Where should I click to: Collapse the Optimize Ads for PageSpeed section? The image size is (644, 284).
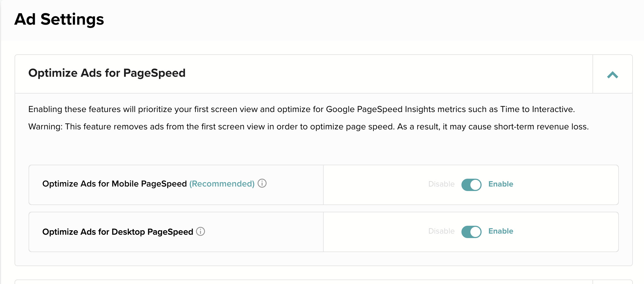[x=612, y=75]
